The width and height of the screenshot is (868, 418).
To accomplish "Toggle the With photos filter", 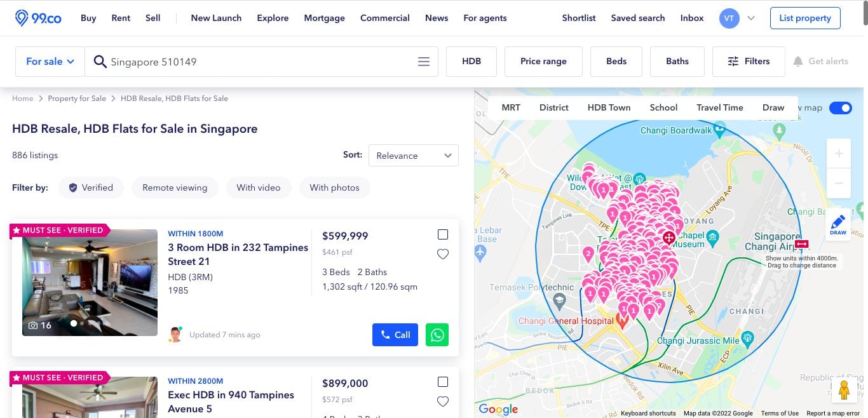I will click(335, 187).
